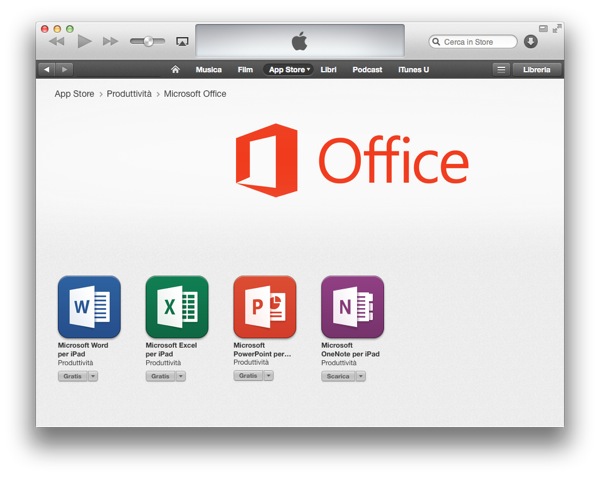This screenshot has width=600, height=477.
Task: Click Produttività category under Word
Action: [75, 363]
